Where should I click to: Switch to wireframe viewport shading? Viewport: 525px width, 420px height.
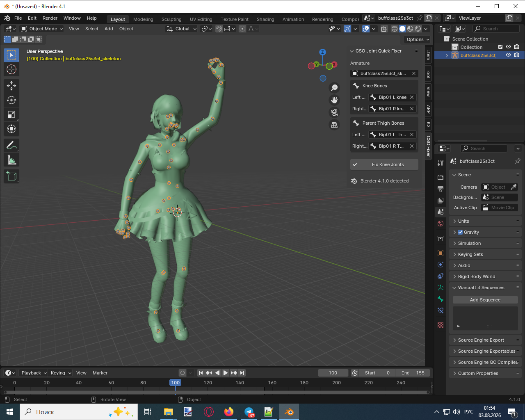coord(395,29)
